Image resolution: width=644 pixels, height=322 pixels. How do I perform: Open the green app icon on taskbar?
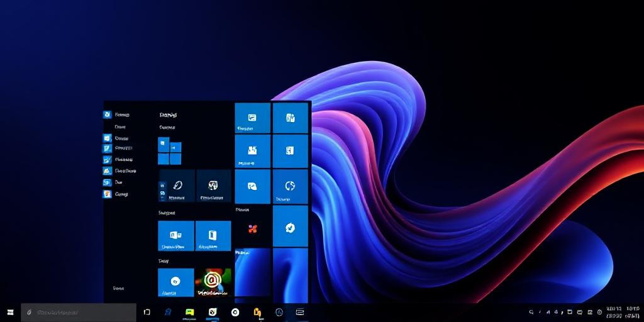(189, 312)
